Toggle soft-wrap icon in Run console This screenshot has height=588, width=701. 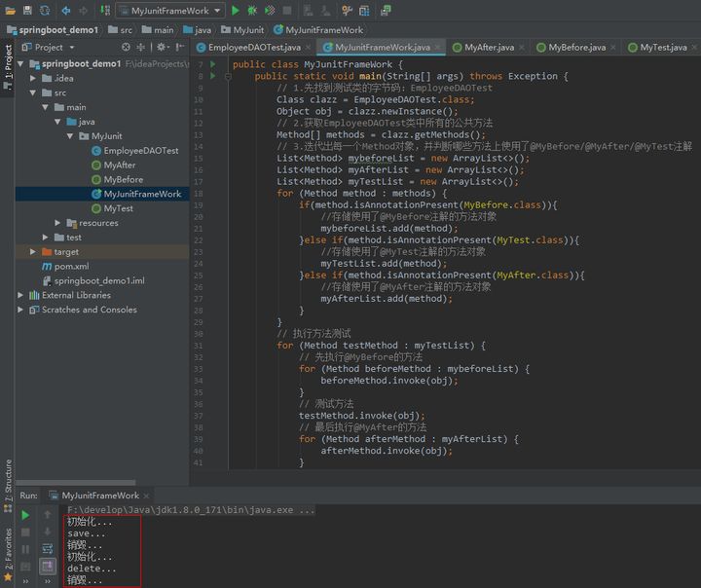pos(48,549)
